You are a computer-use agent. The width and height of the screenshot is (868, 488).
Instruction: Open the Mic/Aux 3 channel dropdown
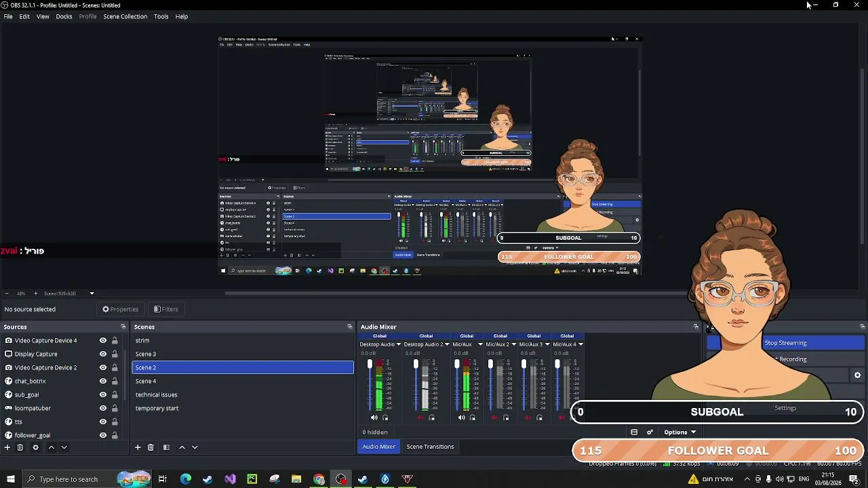[x=547, y=344]
